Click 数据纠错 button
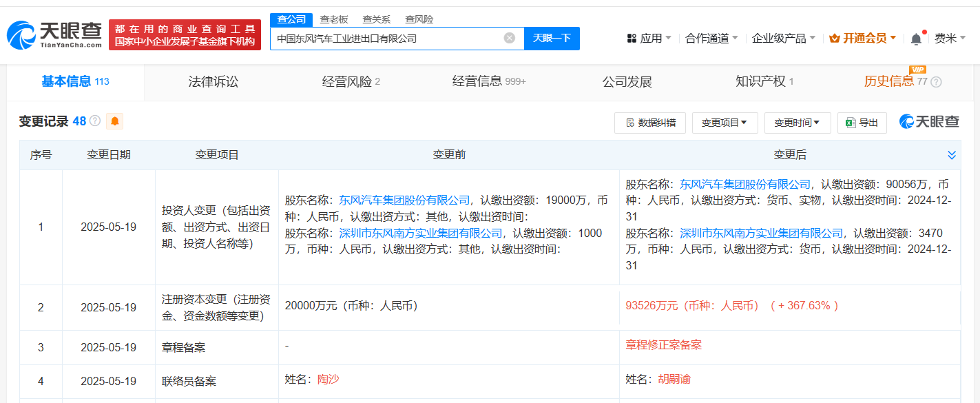 click(649, 123)
